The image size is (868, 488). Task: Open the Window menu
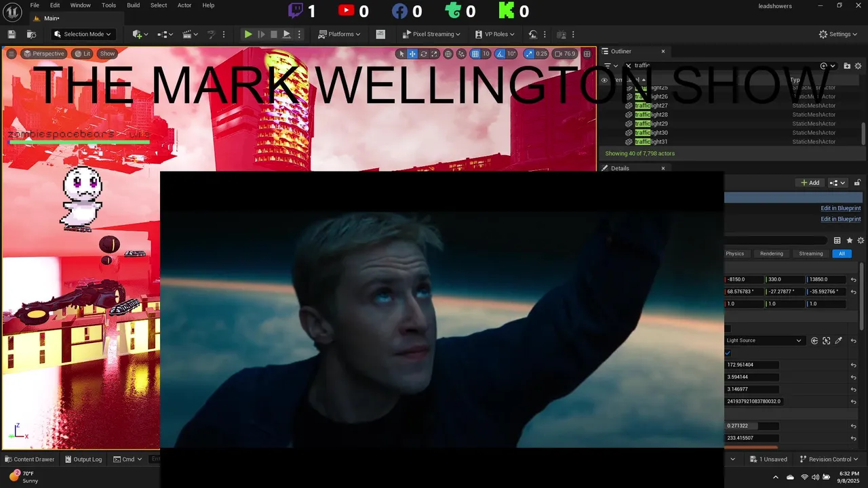[x=80, y=5]
